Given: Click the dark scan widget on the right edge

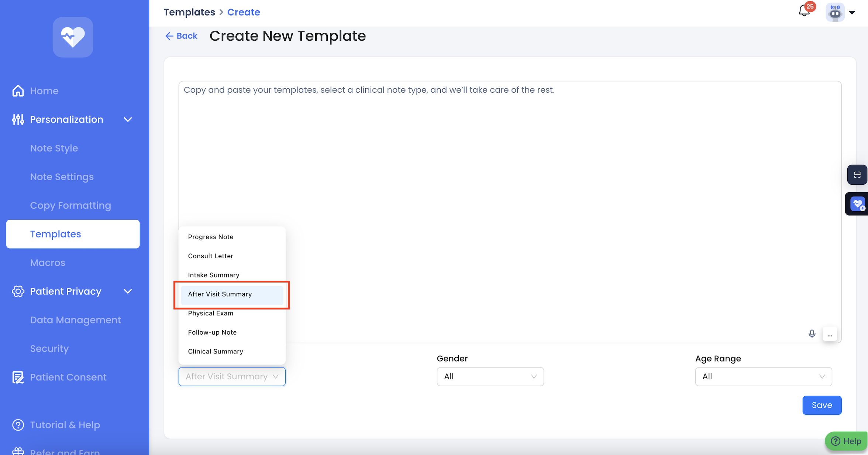Looking at the screenshot, I should click(857, 175).
